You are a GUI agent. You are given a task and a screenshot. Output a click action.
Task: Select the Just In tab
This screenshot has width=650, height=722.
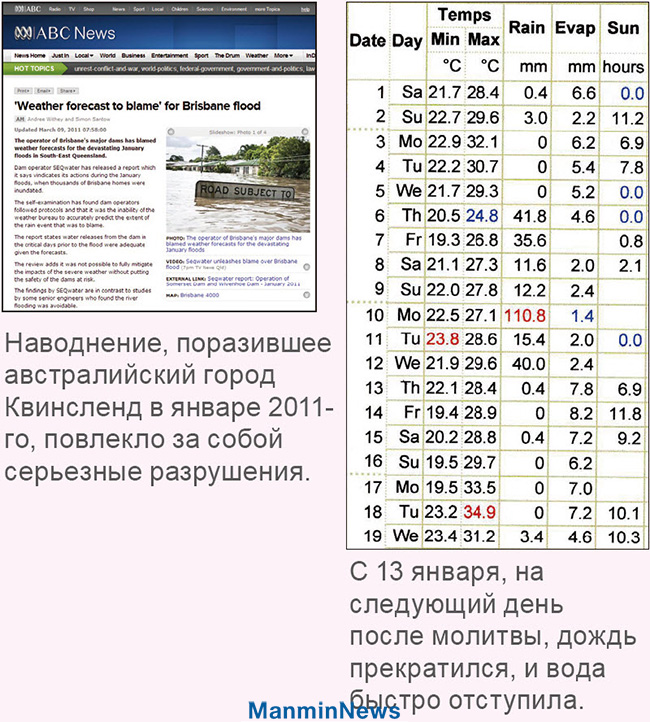[60, 55]
